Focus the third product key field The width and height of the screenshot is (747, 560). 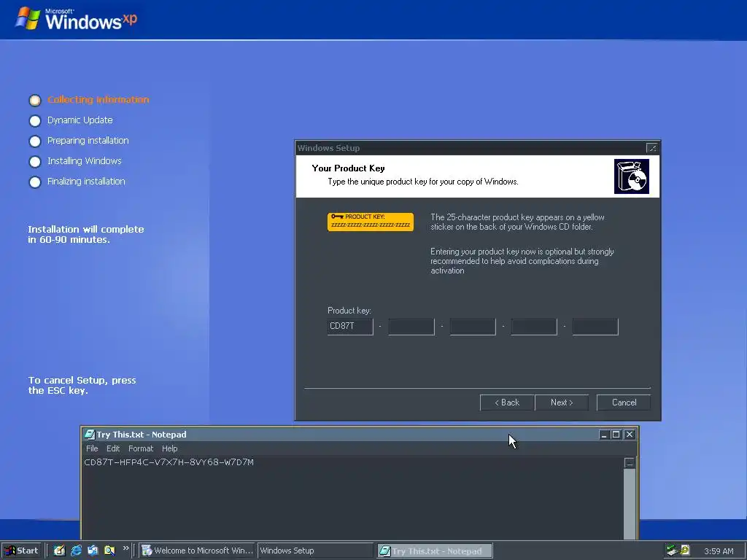click(473, 327)
